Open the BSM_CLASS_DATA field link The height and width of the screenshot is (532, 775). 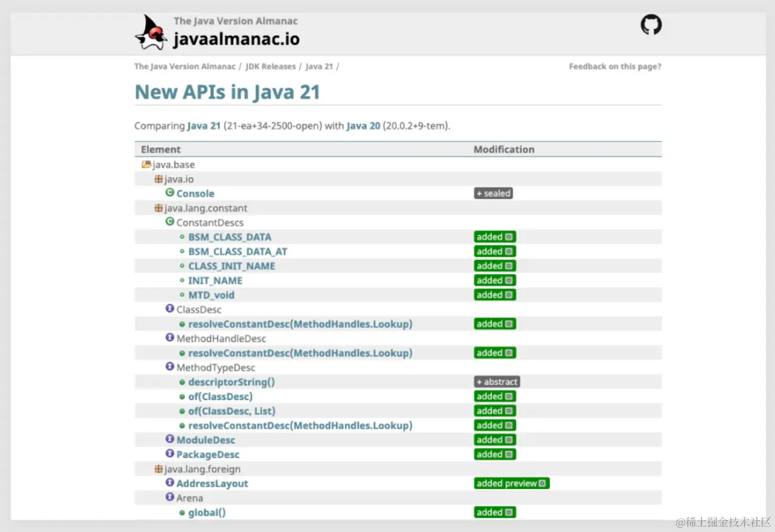[x=230, y=237]
